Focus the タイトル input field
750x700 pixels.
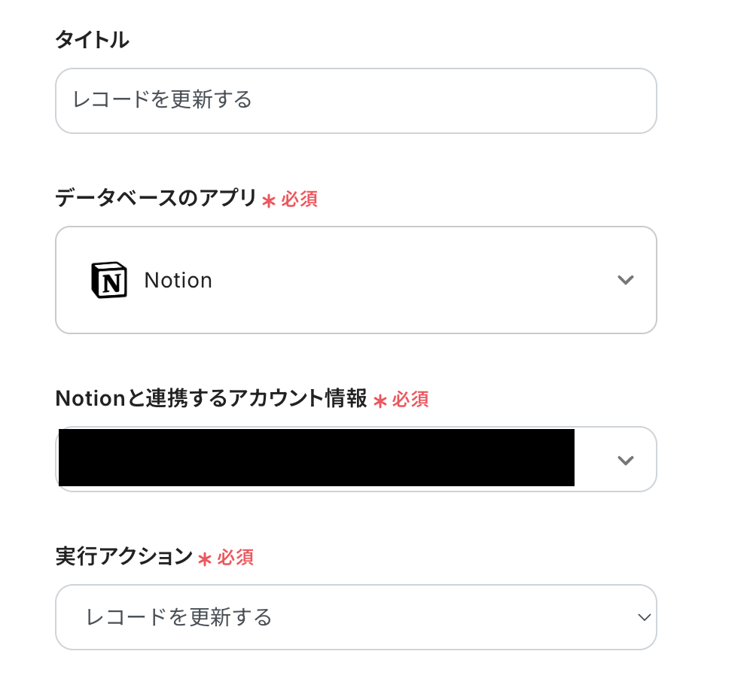pyautogui.click(x=355, y=101)
